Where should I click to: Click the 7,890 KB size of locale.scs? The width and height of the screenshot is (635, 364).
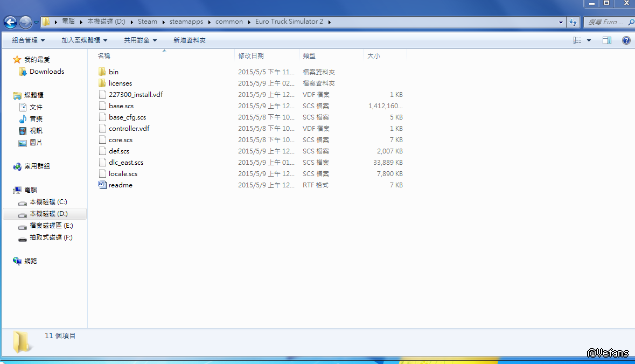point(389,174)
